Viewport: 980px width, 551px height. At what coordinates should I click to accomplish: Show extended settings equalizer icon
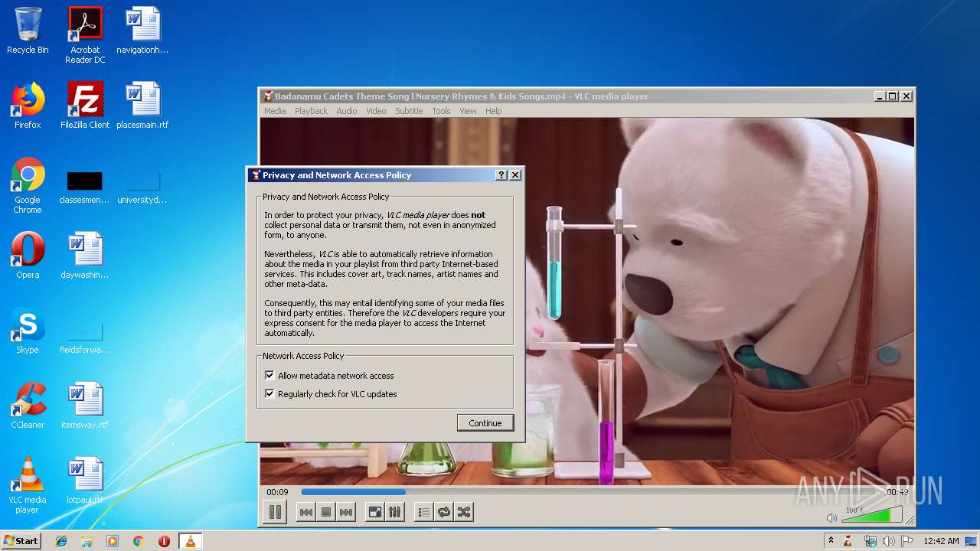395,512
